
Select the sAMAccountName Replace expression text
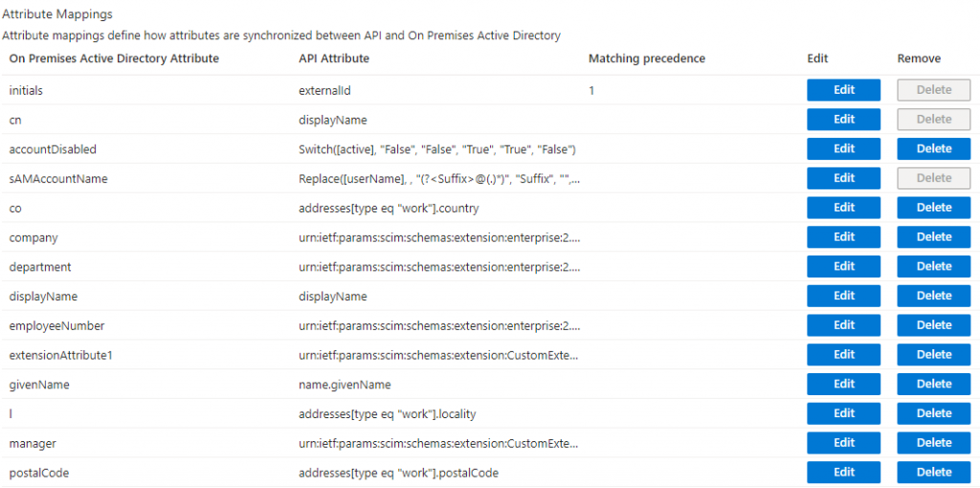439,178
